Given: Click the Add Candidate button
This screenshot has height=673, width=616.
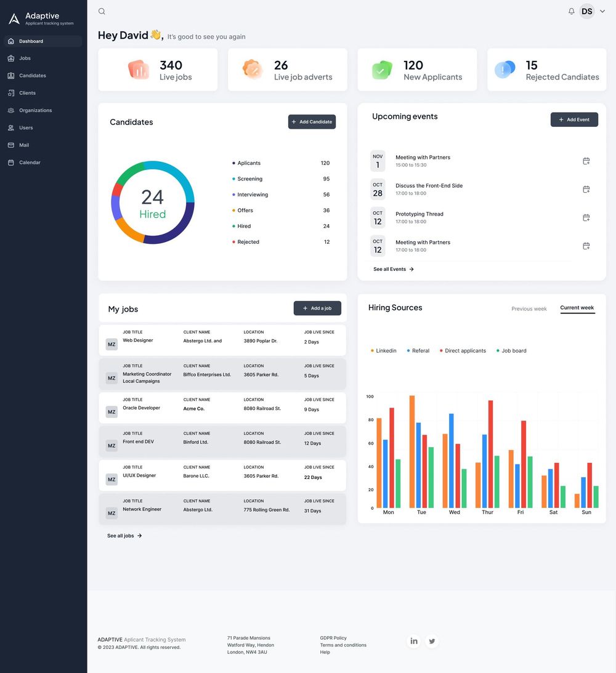Looking at the screenshot, I should pos(312,122).
